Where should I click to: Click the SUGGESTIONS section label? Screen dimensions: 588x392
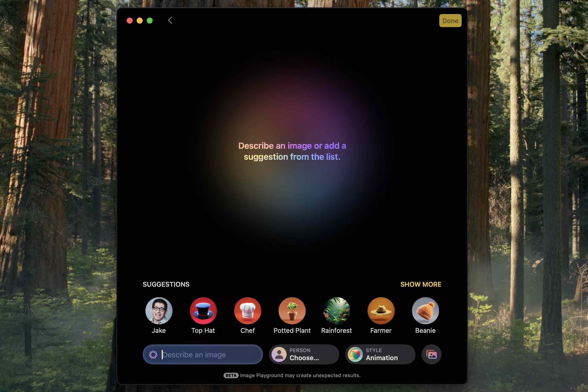click(166, 284)
